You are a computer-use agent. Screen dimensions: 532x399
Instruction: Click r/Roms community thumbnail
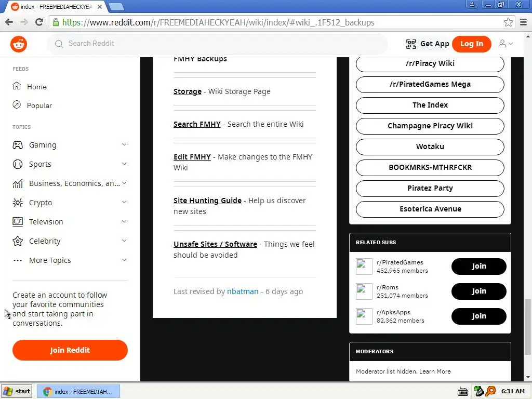point(364,291)
